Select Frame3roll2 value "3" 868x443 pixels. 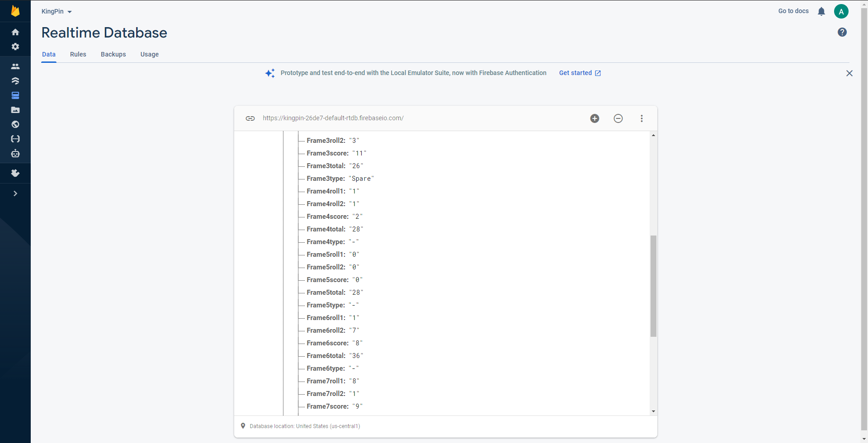[354, 141]
